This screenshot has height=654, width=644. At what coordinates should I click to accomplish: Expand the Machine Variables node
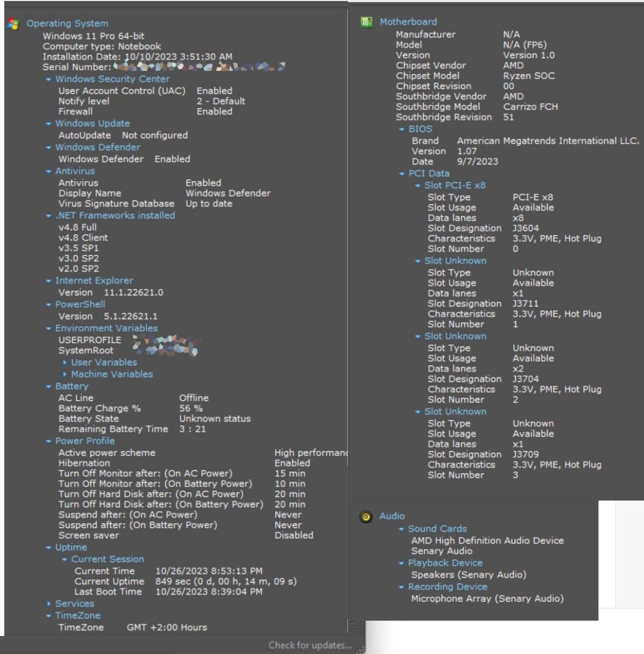tap(65, 375)
